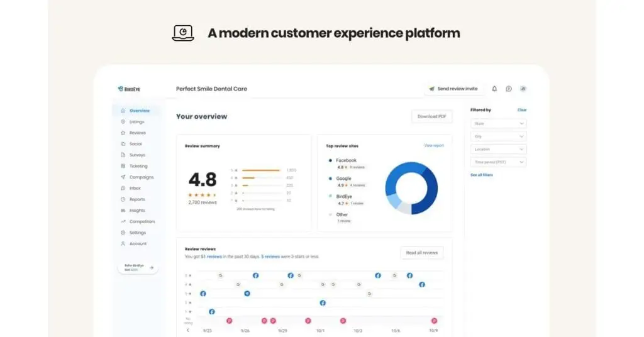Open the City filter dropdown
The image size is (644, 337).
pos(498,136)
